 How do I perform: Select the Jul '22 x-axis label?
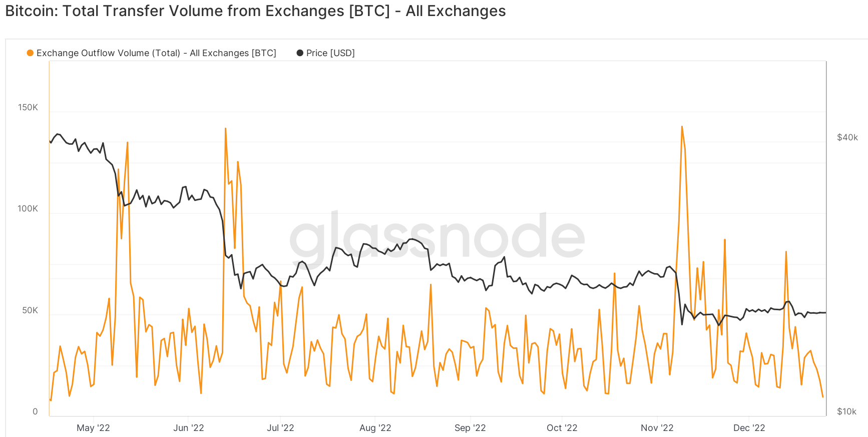(x=280, y=428)
